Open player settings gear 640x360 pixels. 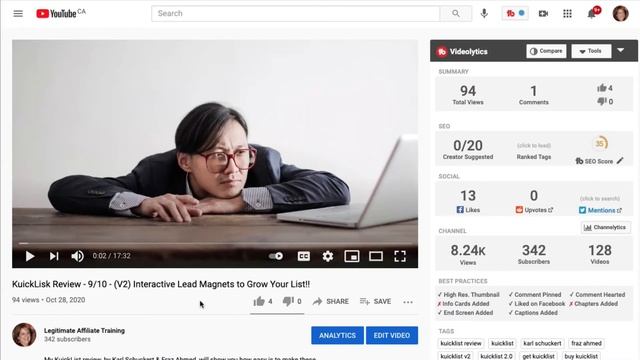coord(328,256)
